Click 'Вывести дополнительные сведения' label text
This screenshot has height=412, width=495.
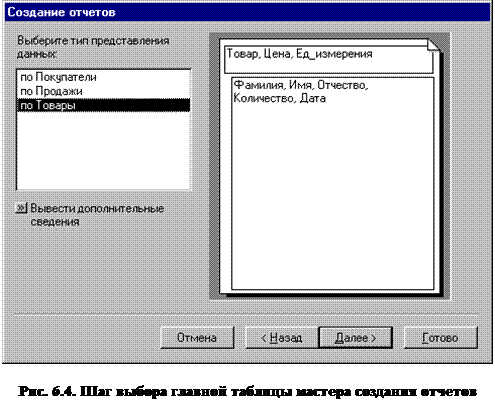click(97, 215)
